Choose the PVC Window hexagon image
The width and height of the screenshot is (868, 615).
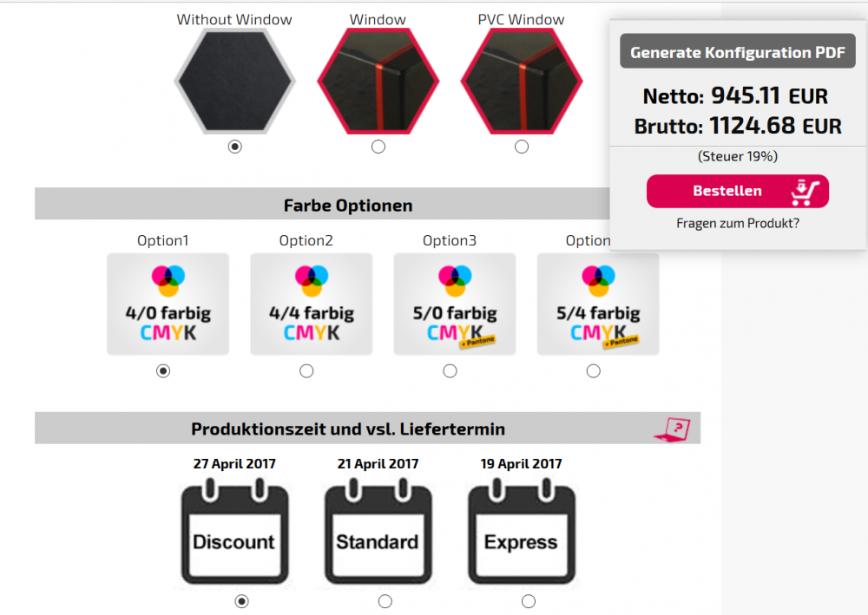(x=522, y=82)
